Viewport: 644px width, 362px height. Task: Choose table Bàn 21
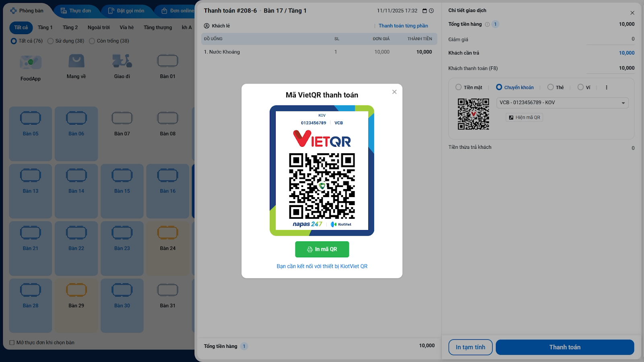click(31, 248)
